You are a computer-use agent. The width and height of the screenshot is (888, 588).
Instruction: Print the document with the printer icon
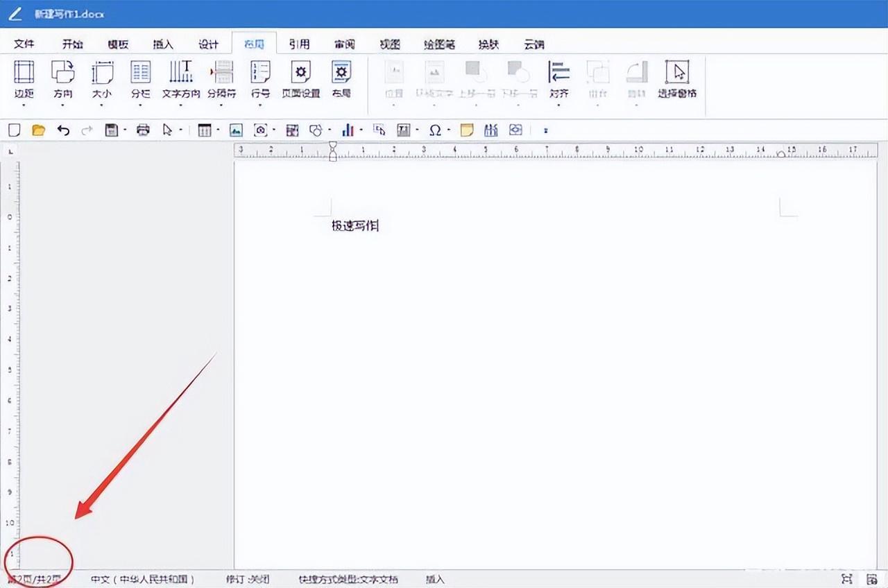[143, 130]
